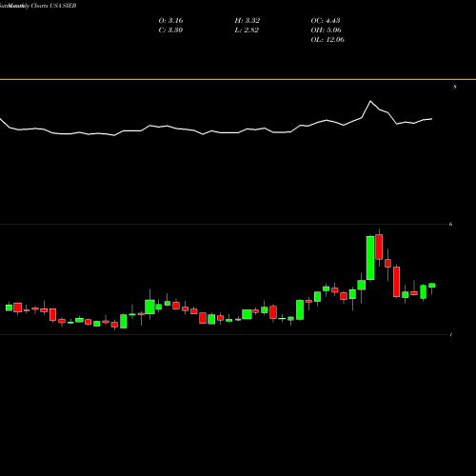Viewport: 476px width, 476px height.
Task: Click the tall red candle right after the peak green candle
Action: coord(379,247)
